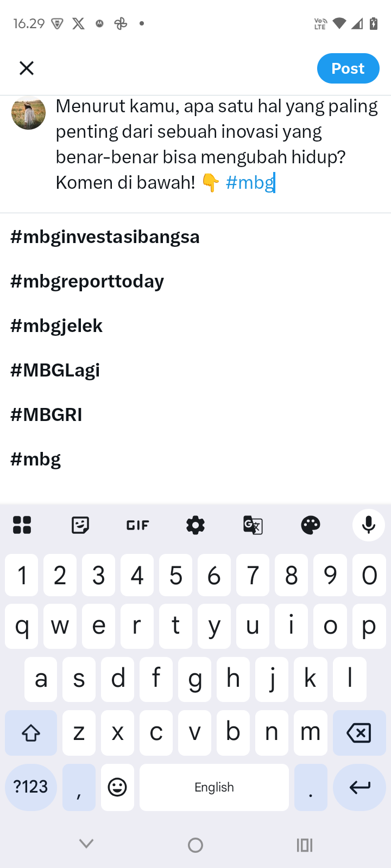This screenshot has height=868, width=391.
Task: Open keyboard settings gear
Action: tap(195, 525)
